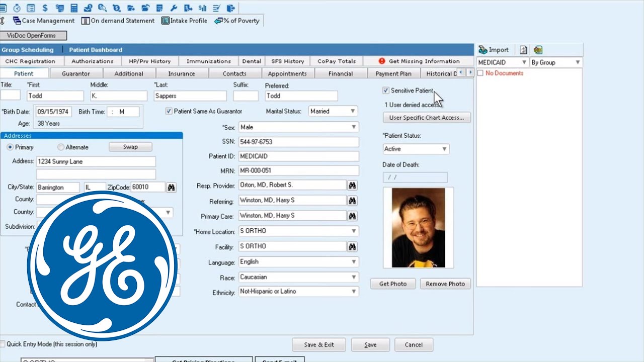Uncheck the Sensitive Patient checkbox
The image size is (644, 362).
click(386, 90)
